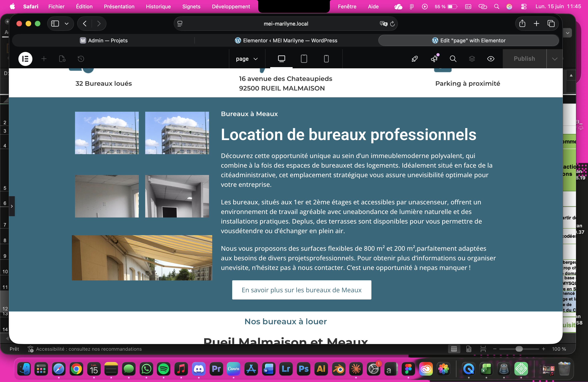Viewport: 588px width, 382px height.
Task: Click En savoir plus sur les bureaux de Meaux
Action: 301,290
